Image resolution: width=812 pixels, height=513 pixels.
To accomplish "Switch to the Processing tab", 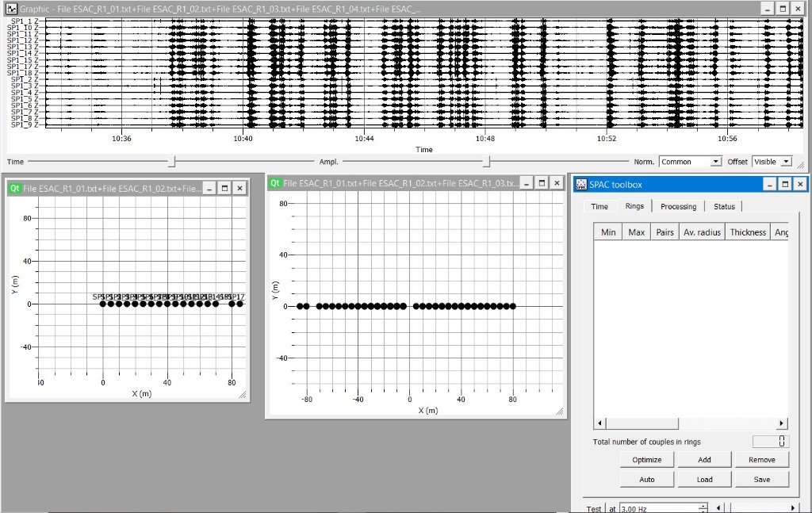I will (678, 206).
